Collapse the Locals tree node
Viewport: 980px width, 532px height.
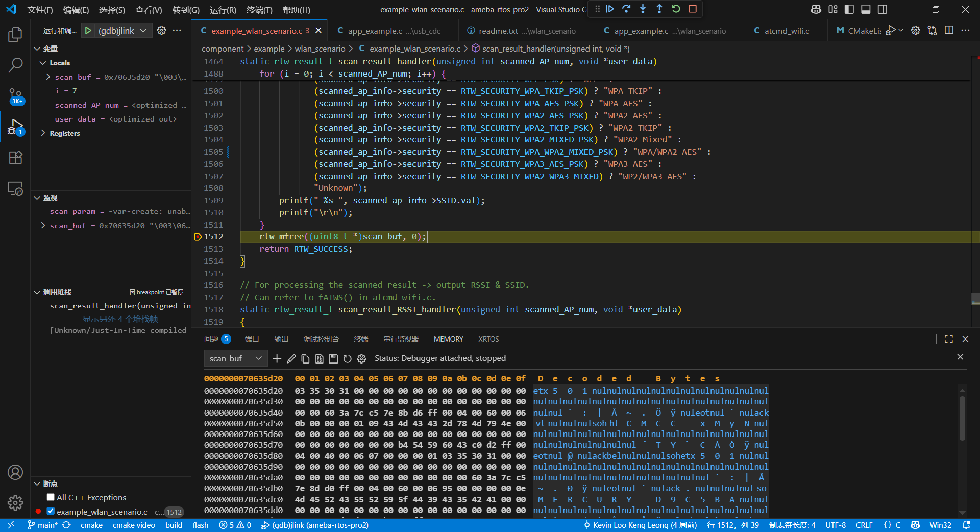tap(43, 63)
